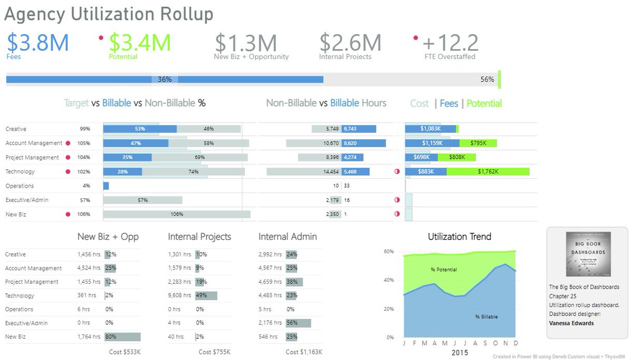Image resolution: width=633 pixels, height=364 pixels.
Task: Click the Non-Billable vs Billable Hours heading
Action: [326, 103]
